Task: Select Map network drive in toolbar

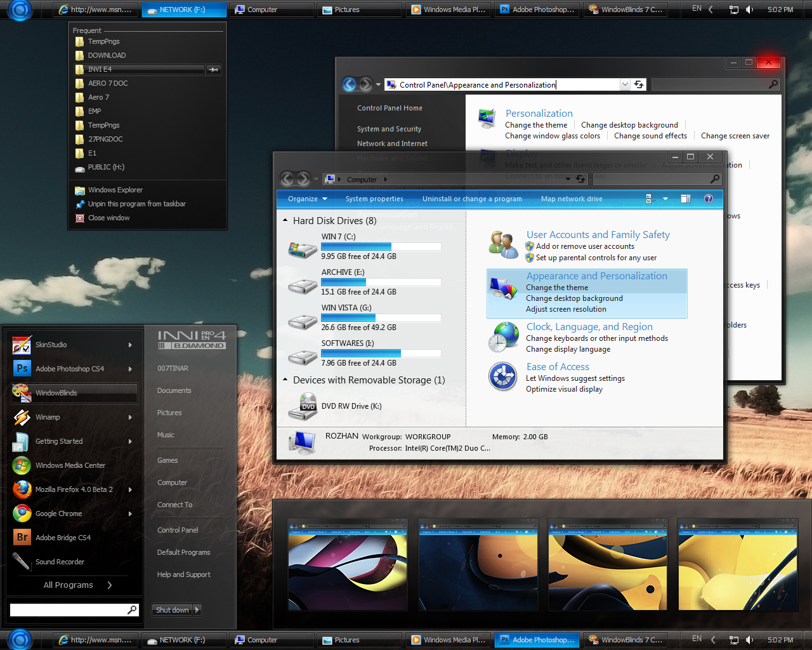Action: [572, 199]
